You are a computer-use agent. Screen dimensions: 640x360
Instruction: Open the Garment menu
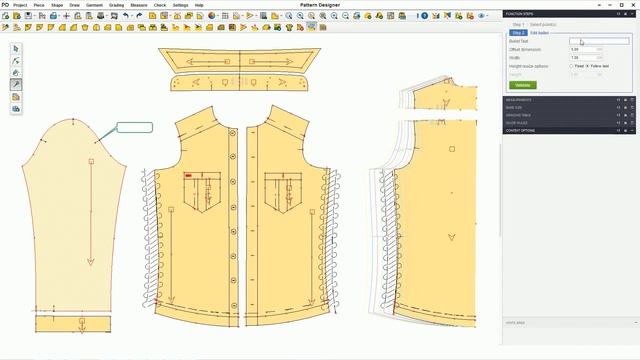point(94,5)
